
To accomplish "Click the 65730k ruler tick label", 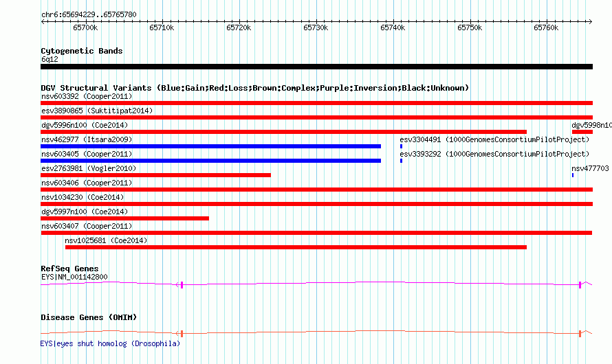I will click(x=316, y=27).
